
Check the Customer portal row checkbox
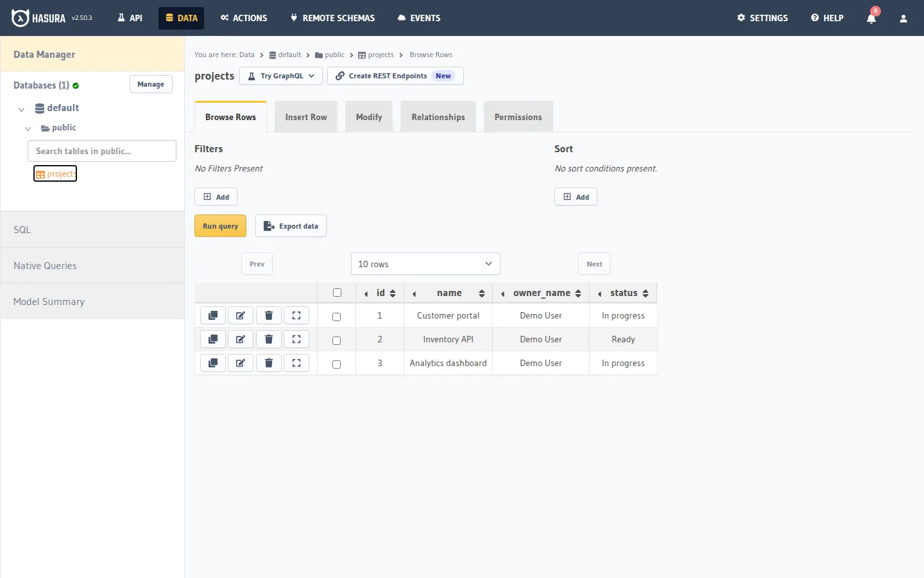336,317
